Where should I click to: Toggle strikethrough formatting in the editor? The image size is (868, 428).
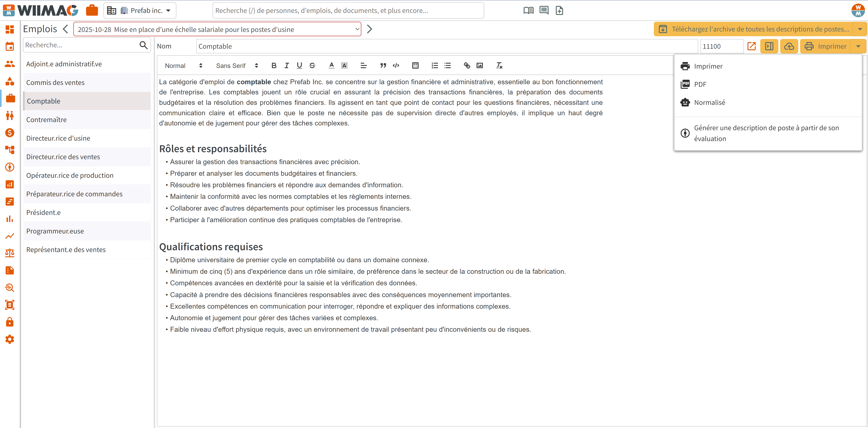coord(312,65)
